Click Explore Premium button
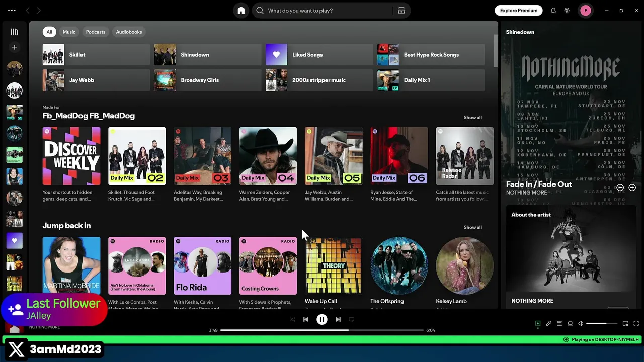The height and width of the screenshot is (362, 644). [x=519, y=10]
